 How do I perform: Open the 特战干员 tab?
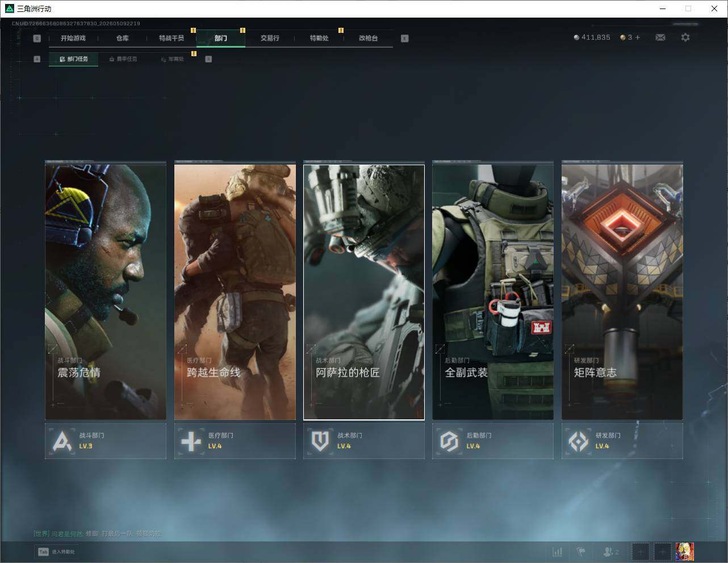pos(171,38)
